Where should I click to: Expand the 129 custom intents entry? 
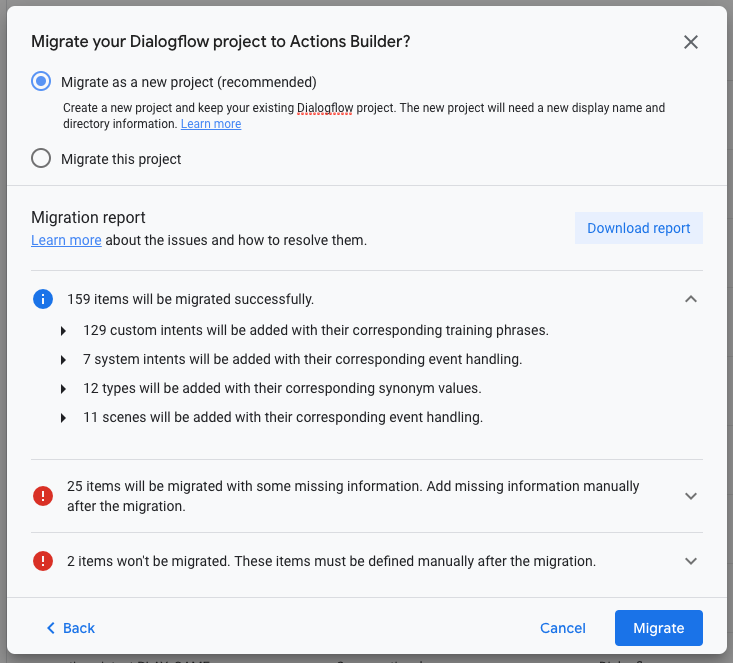coord(65,331)
